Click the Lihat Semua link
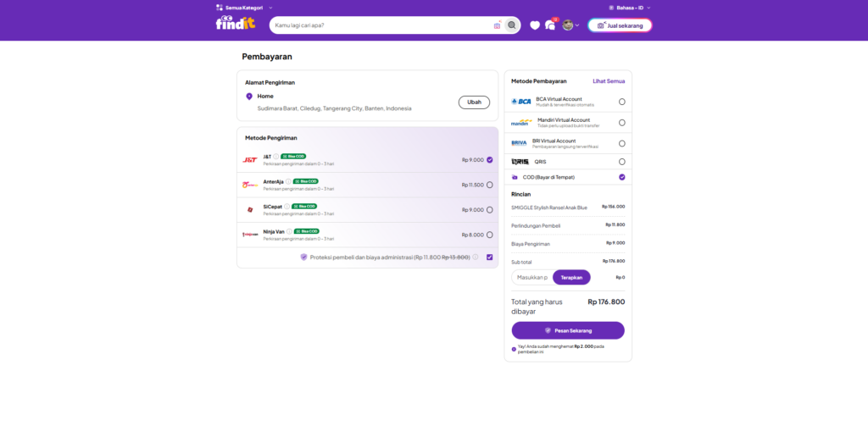This screenshot has height=426, width=868. 609,80
